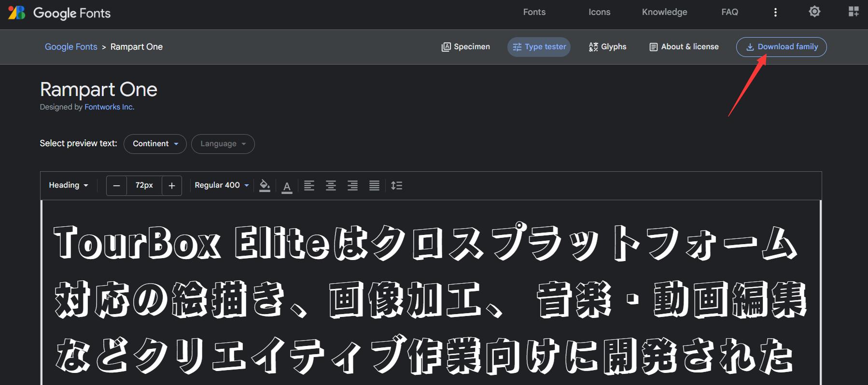Open the Fontworks Inc. designer link
Viewport: 868px width, 385px height.
(x=109, y=107)
